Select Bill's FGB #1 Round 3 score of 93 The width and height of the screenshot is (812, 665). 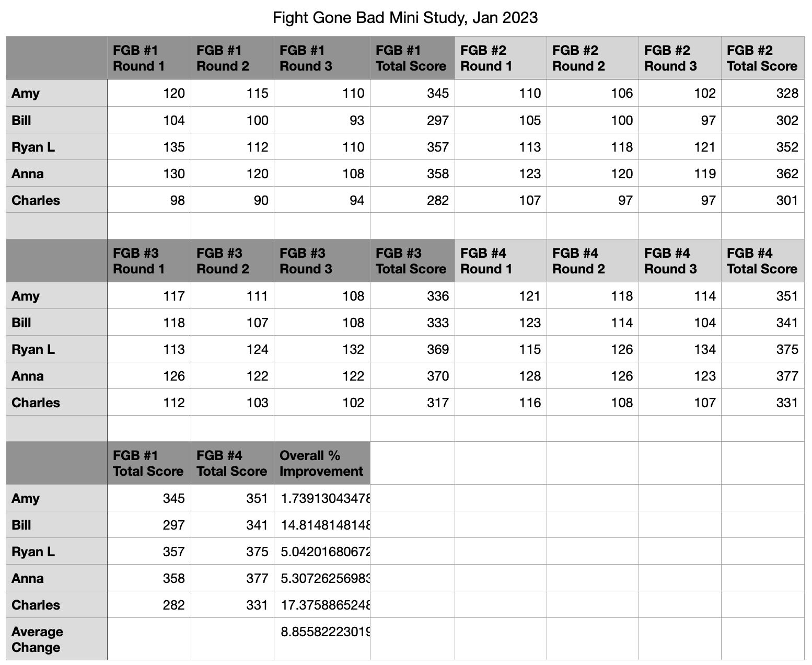(322, 120)
